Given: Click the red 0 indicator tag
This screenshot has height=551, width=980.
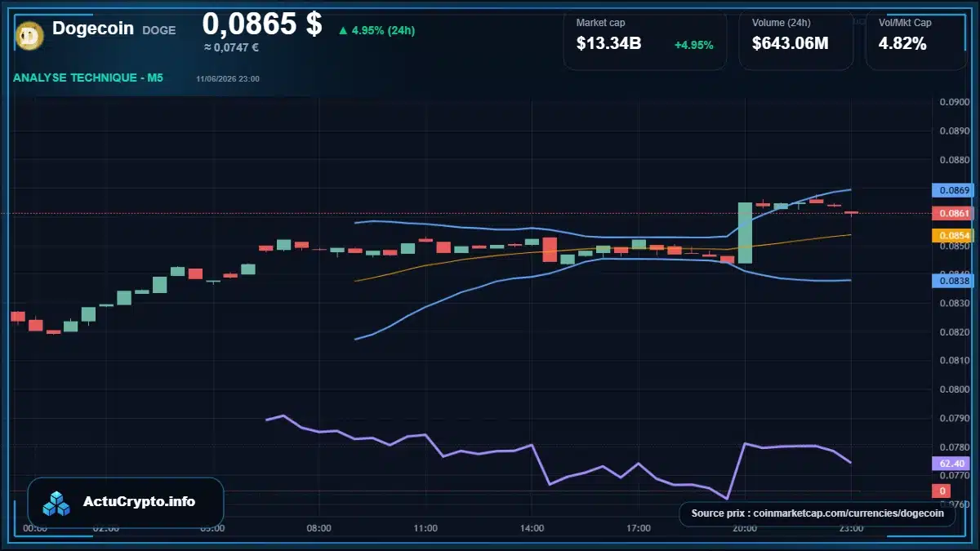Looking at the screenshot, I should 942,491.
